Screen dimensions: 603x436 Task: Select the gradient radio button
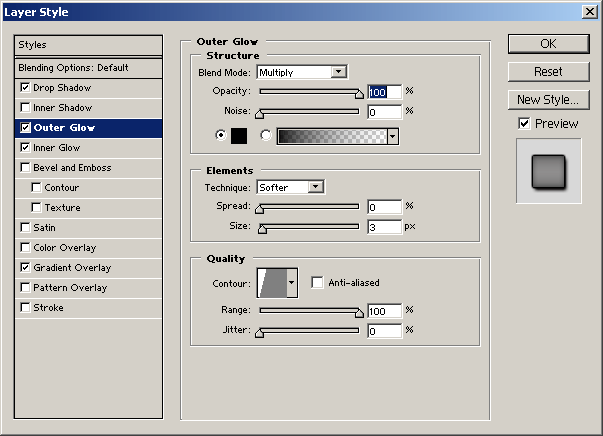265,135
